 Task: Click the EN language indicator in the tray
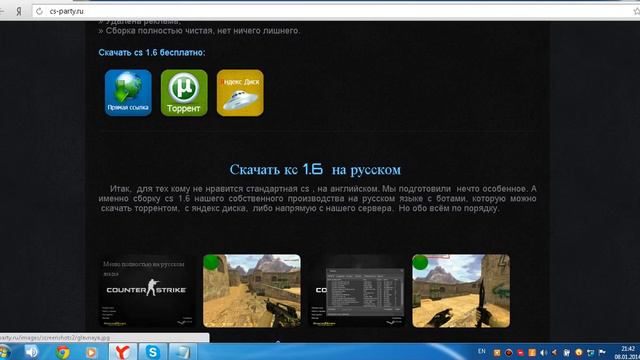pyautogui.click(x=482, y=351)
